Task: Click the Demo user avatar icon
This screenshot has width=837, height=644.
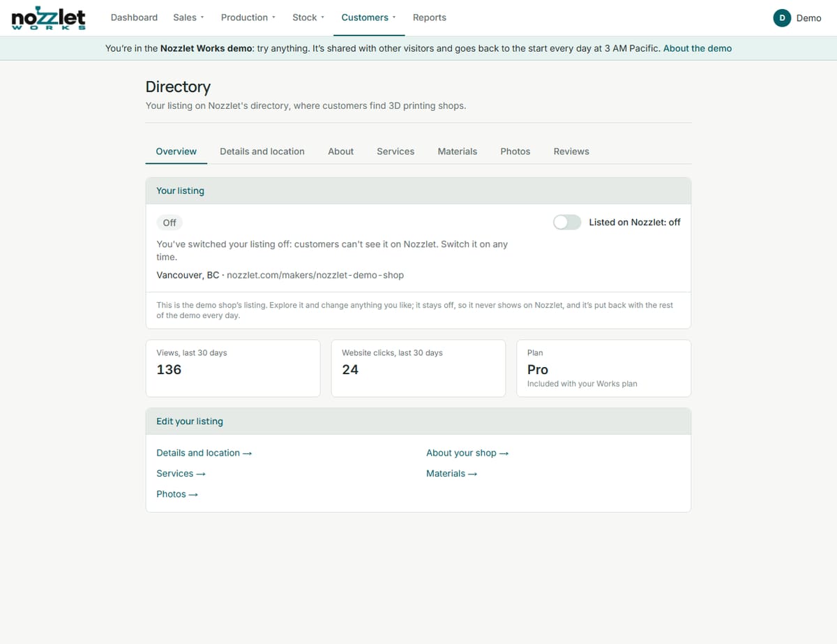Action: click(x=782, y=18)
